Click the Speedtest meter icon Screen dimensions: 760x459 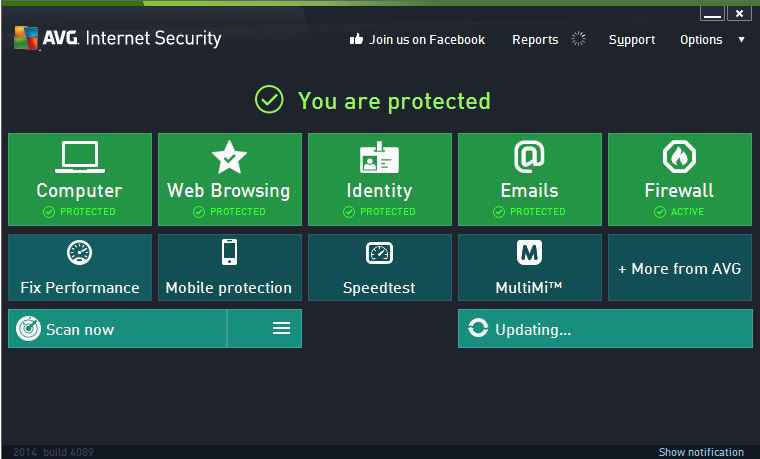[x=379, y=253]
